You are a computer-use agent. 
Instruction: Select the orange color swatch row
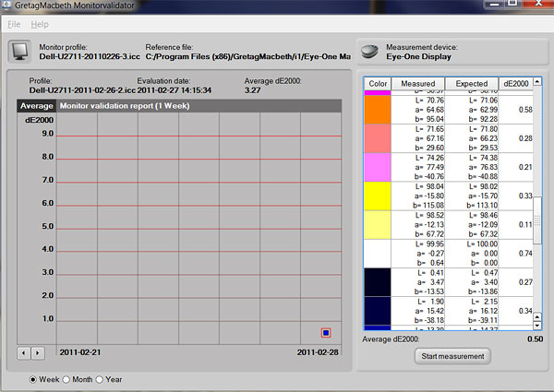click(378, 110)
